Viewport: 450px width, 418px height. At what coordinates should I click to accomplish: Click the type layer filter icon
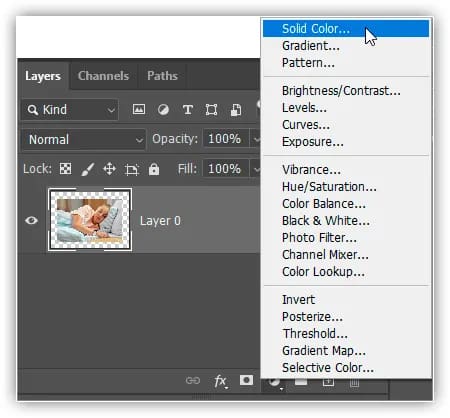(188, 109)
